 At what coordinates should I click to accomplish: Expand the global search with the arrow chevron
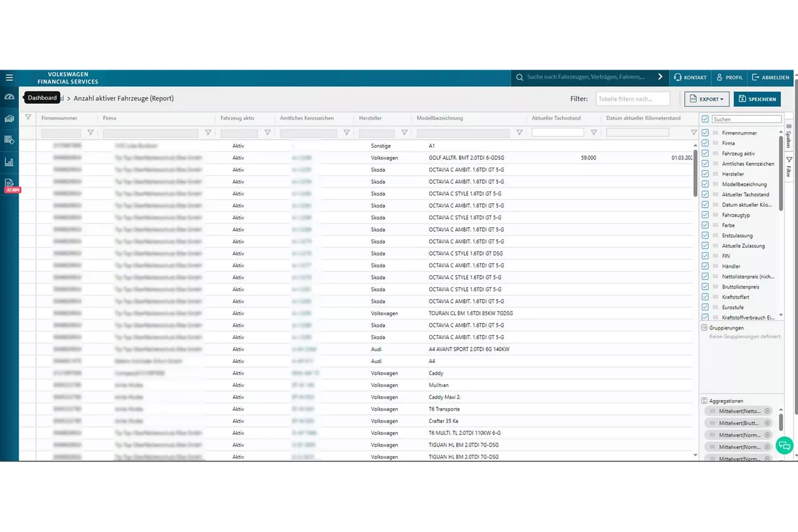click(660, 77)
